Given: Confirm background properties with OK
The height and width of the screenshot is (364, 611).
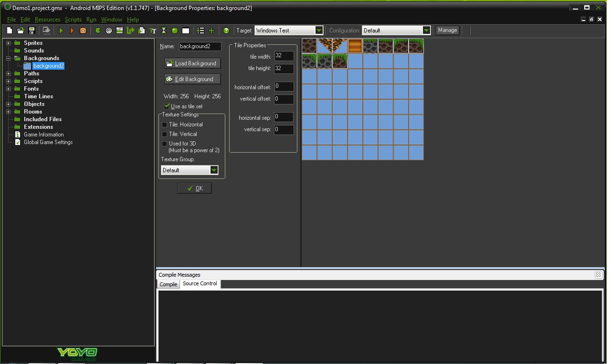Looking at the screenshot, I should [194, 188].
